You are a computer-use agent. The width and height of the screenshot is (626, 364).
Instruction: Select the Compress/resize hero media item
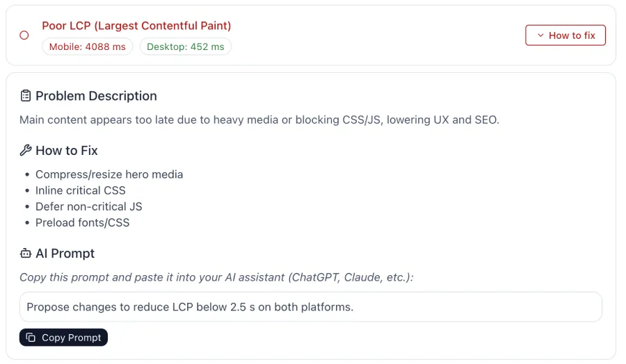(109, 174)
